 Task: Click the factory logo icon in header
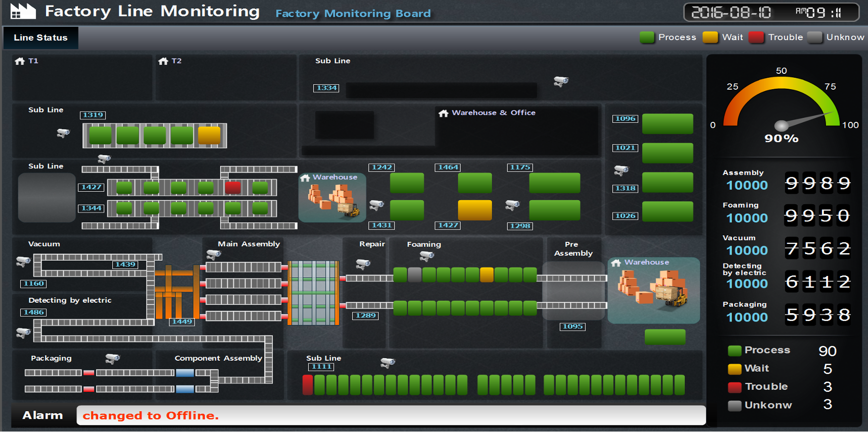(x=23, y=11)
